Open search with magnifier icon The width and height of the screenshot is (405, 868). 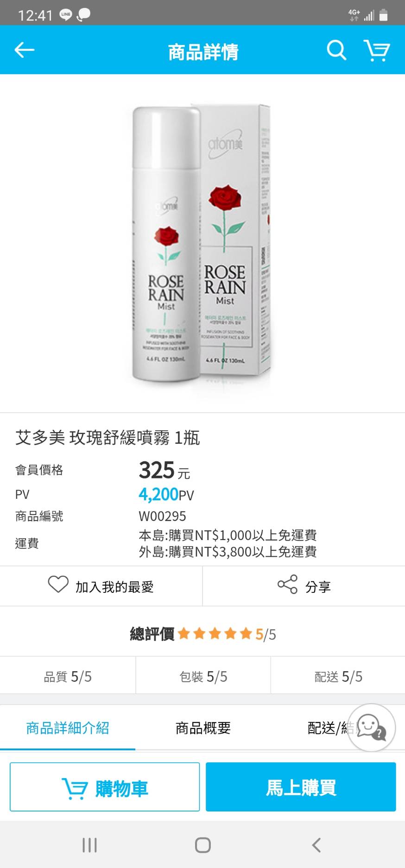336,50
